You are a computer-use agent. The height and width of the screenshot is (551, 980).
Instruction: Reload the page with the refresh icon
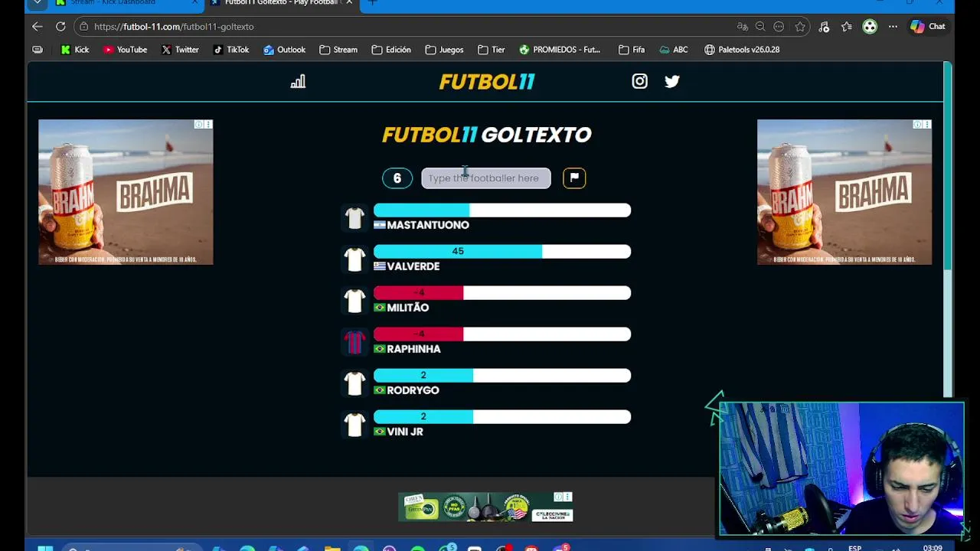pyautogui.click(x=60, y=26)
